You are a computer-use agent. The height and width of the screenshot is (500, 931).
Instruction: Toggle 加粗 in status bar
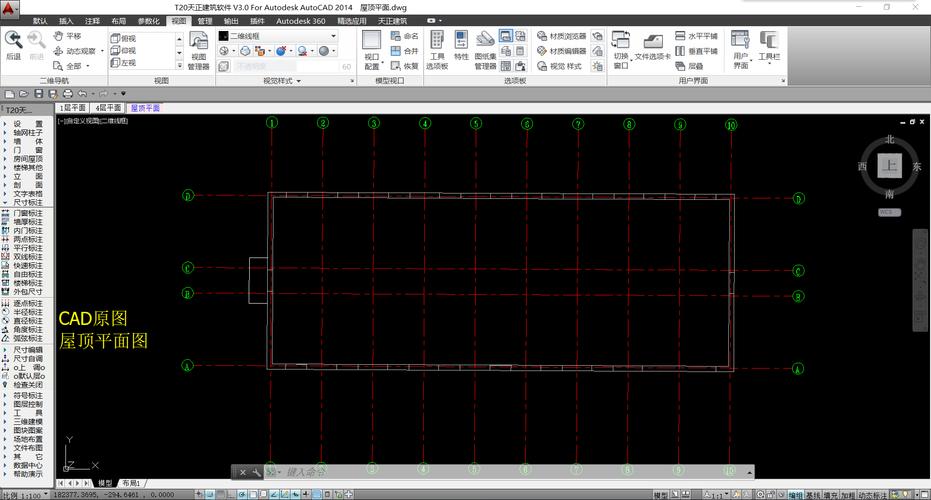click(847, 495)
